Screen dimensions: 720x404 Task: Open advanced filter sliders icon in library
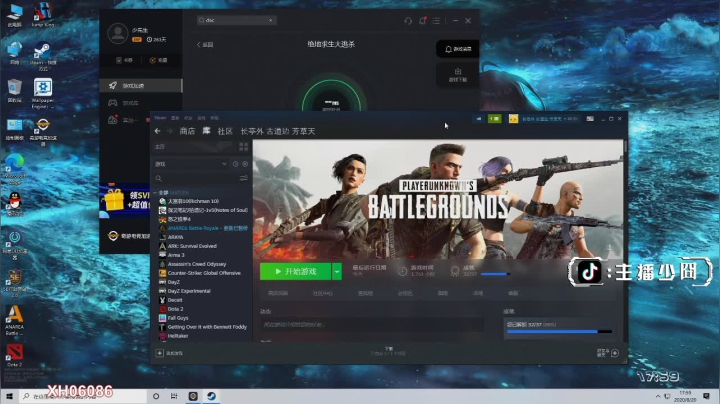(x=244, y=178)
